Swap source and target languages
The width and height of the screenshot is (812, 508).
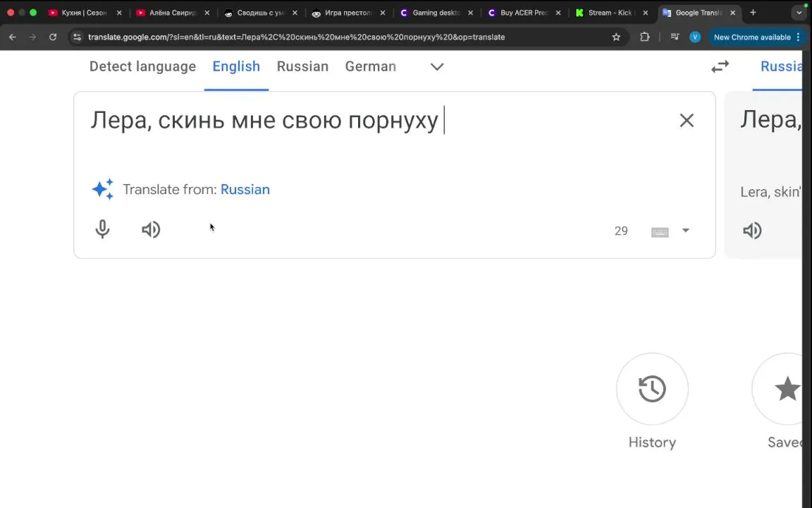(720, 67)
